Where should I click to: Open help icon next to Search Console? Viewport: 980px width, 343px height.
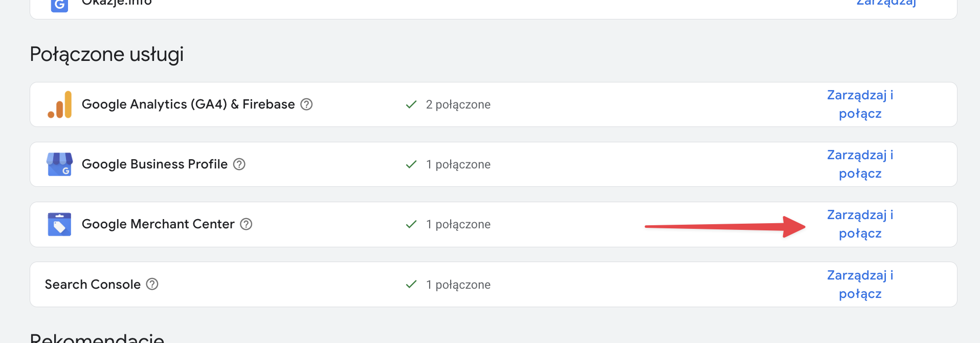click(152, 284)
